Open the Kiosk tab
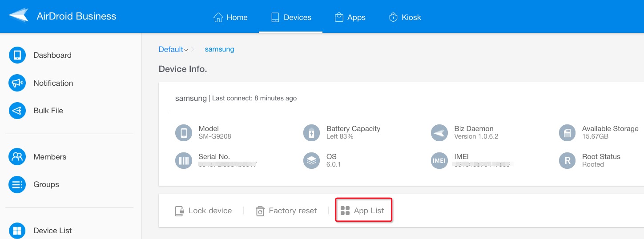Viewport: 644px width, 239px height. 405,17
